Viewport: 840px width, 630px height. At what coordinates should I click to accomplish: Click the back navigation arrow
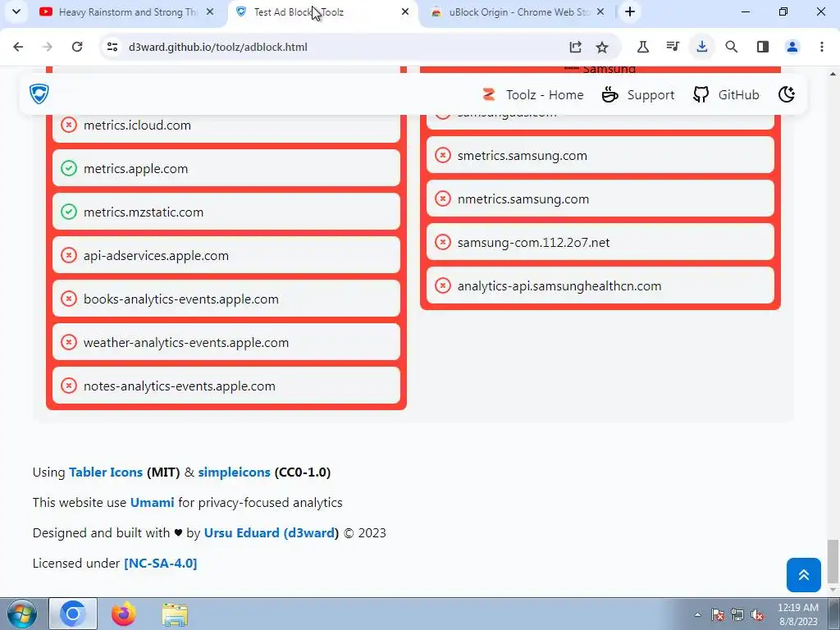(x=18, y=47)
